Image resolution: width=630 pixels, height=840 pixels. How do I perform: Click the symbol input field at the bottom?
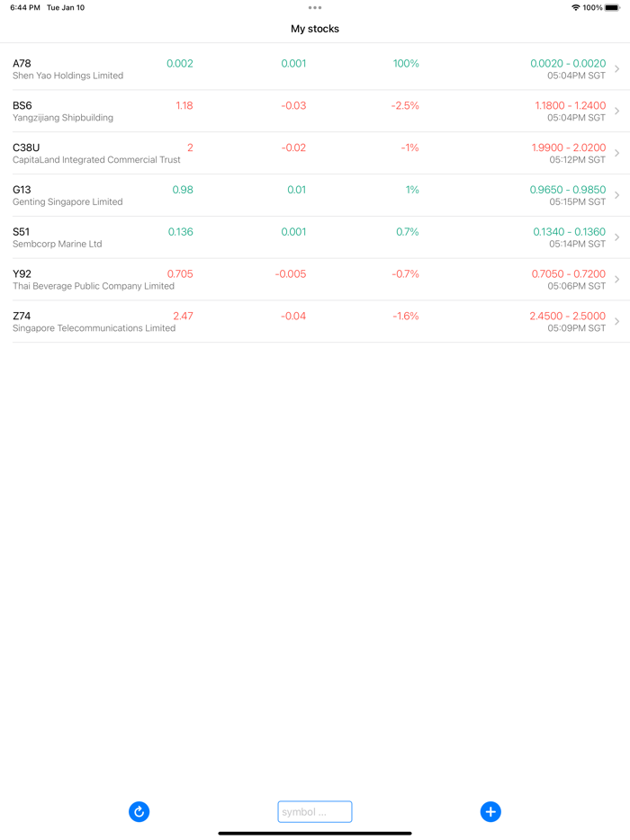314,811
